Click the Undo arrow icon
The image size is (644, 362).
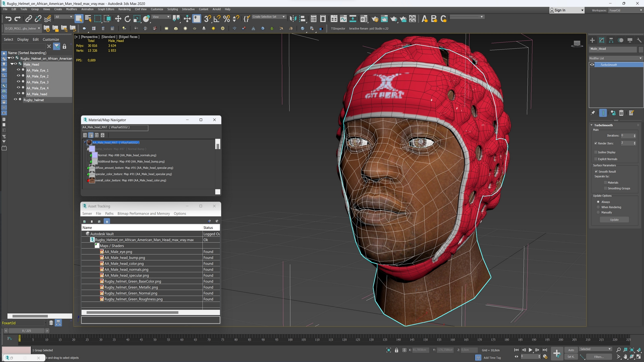click(8, 19)
